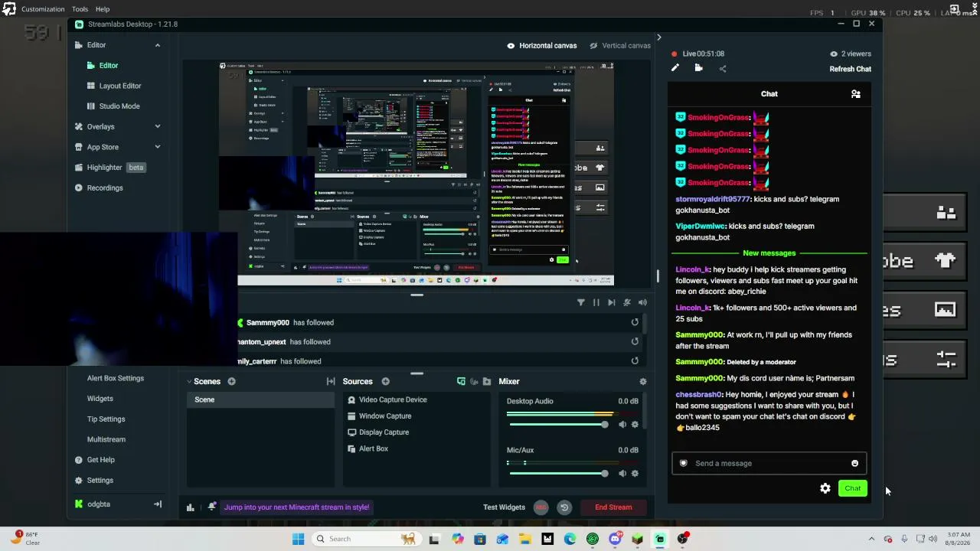Edit stream info with the pencil icon
The image size is (980, 551).
pyautogui.click(x=675, y=68)
